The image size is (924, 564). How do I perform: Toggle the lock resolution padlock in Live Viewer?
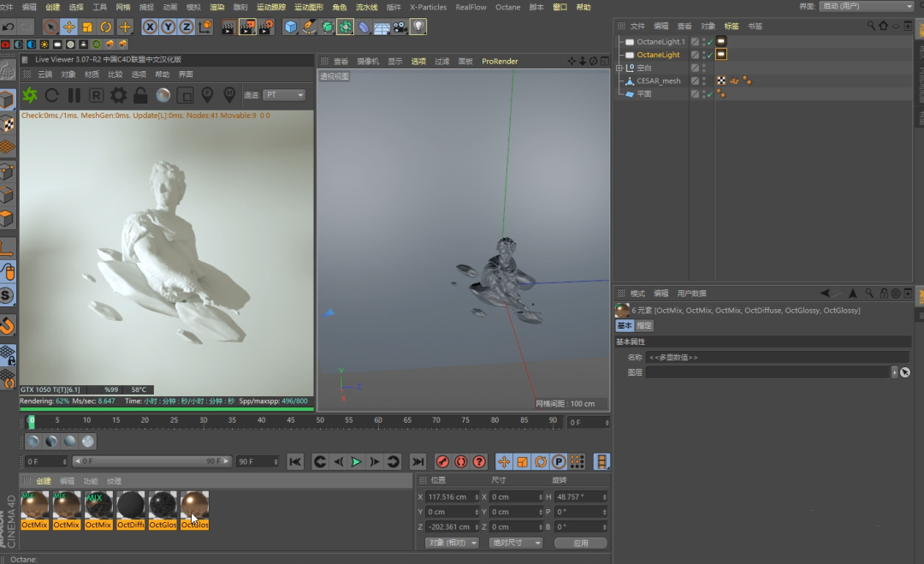click(140, 95)
